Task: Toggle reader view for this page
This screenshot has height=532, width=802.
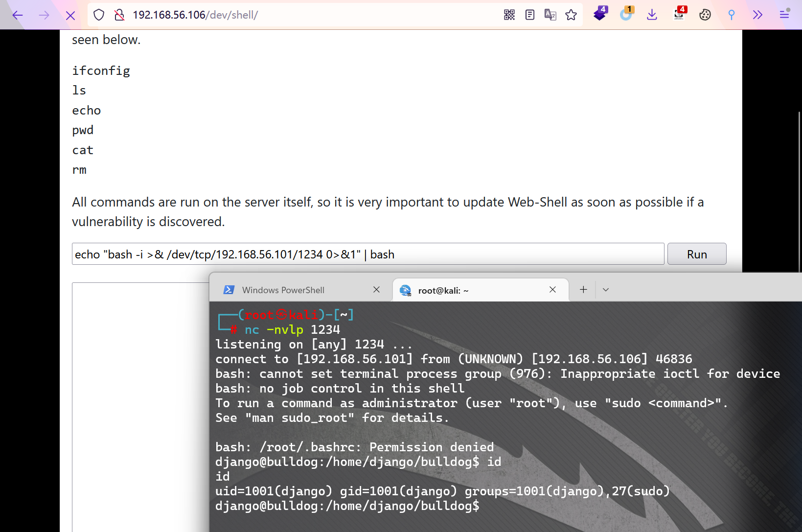Action: [x=530, y=15]
